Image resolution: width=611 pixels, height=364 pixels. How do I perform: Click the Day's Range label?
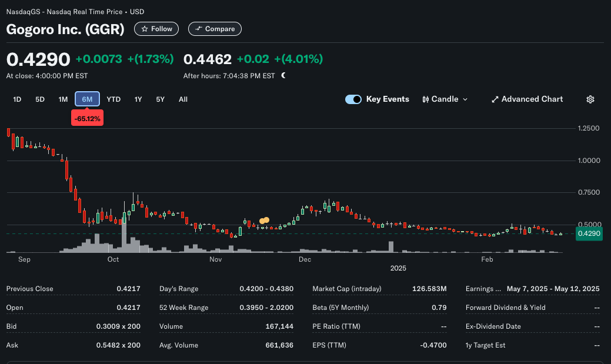click(179, 289)
